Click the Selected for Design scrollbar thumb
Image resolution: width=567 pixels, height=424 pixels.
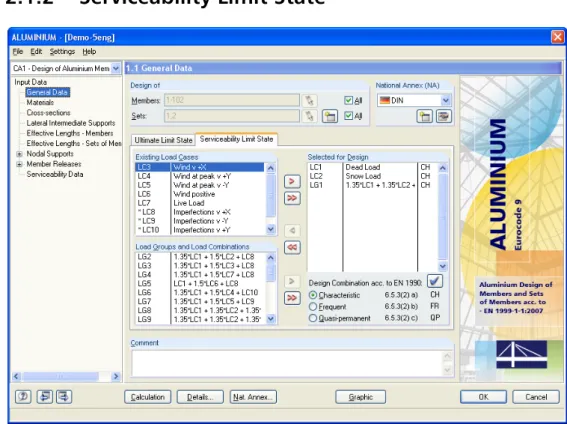tap(443, 216)
